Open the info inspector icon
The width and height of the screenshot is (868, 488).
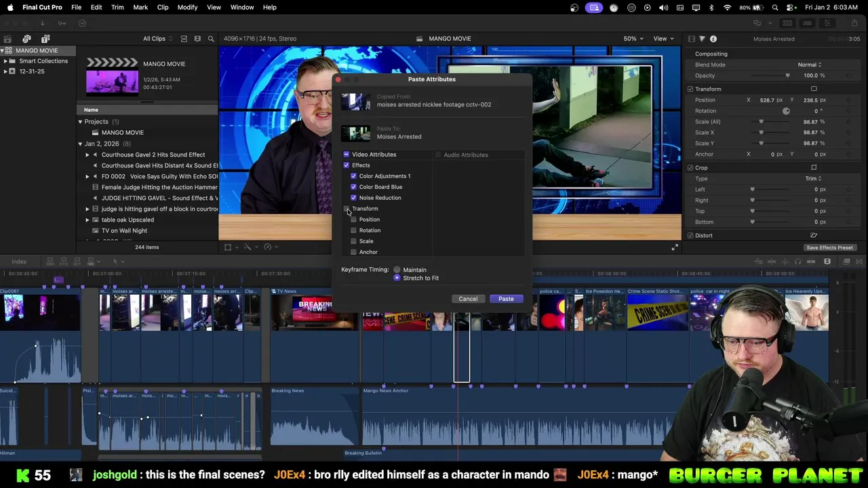(x=713, y=39)
